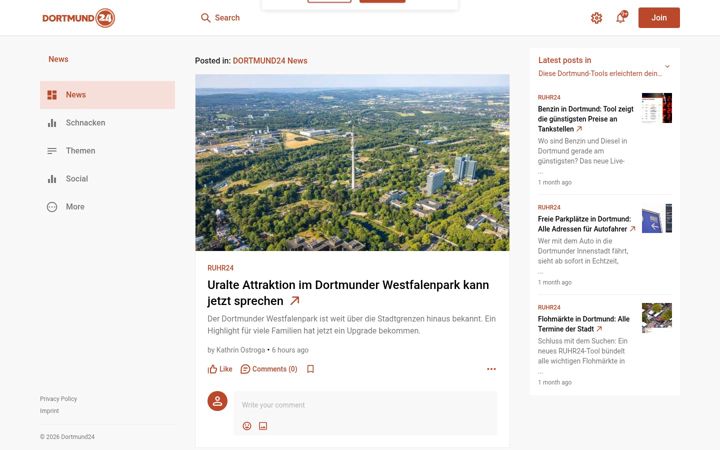Open thumbnail of Freie Parkplätze post

(x=657, y=218)
